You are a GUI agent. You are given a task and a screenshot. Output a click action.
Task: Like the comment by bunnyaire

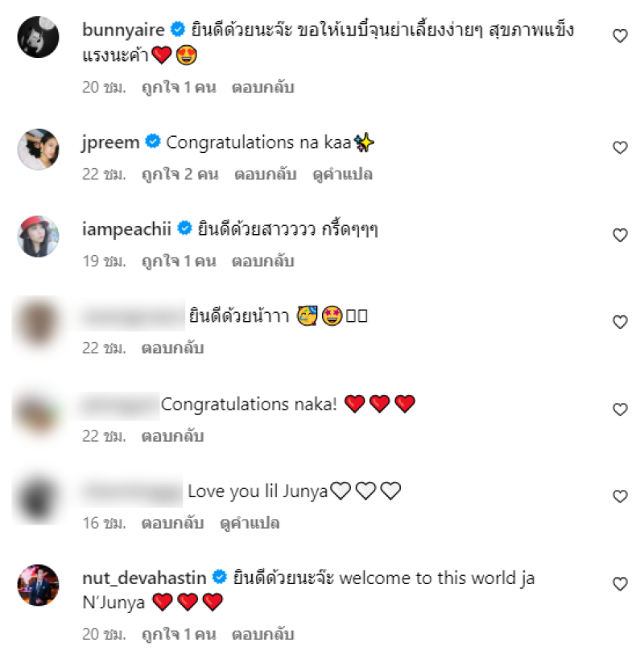(x=620, y=36)
